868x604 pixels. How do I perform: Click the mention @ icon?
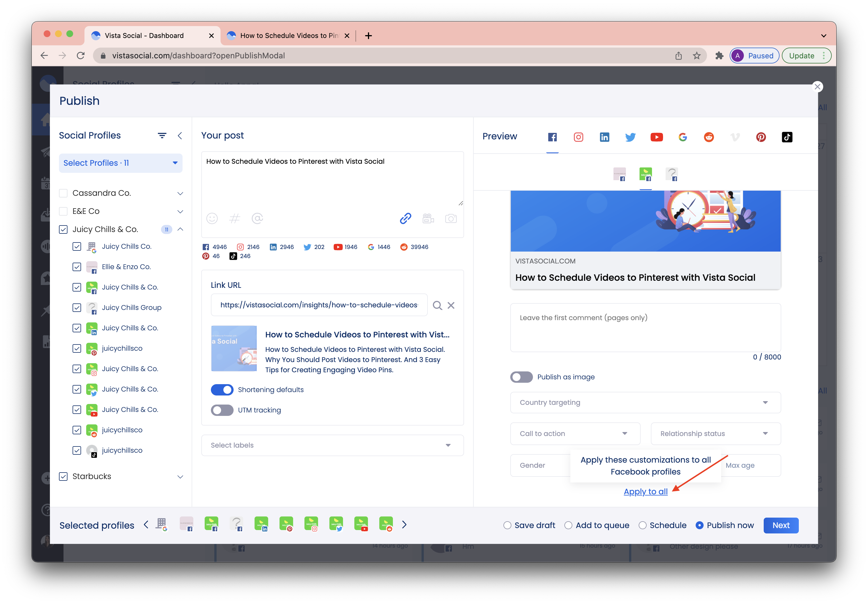click(257, 218)
